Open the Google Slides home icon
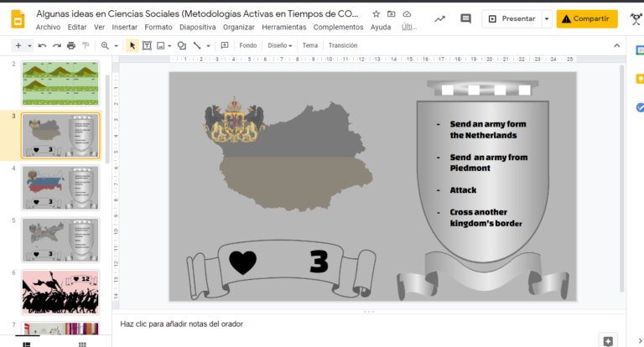Image resolution: width=644 pixels, height=347 pixels. click(18, 19)
